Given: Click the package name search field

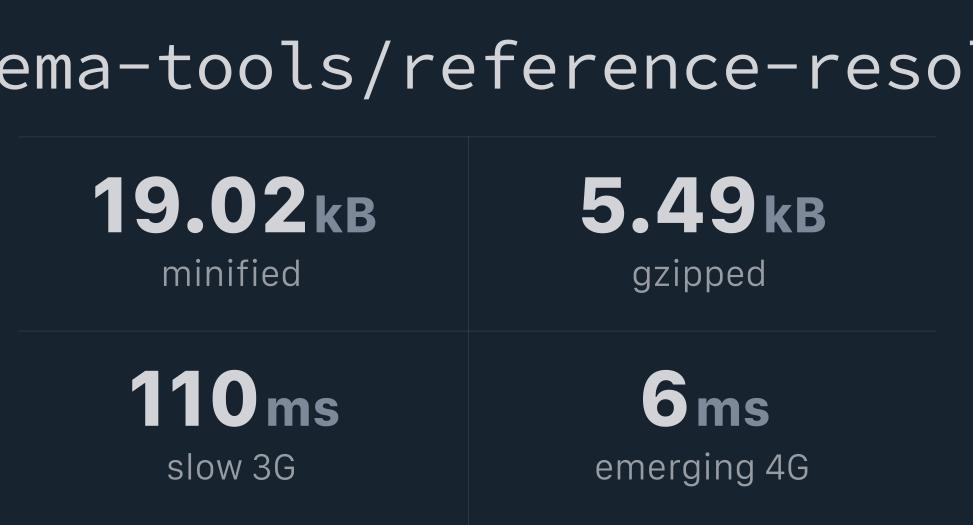Looking at the screenshot, I should click(x=486, y=66).
